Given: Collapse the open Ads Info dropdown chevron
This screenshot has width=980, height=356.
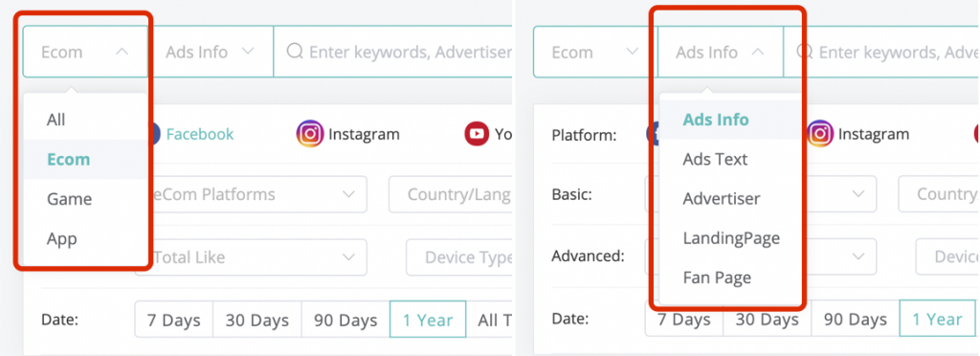Looking at the screenshot, I should click(x=758, y=52).
